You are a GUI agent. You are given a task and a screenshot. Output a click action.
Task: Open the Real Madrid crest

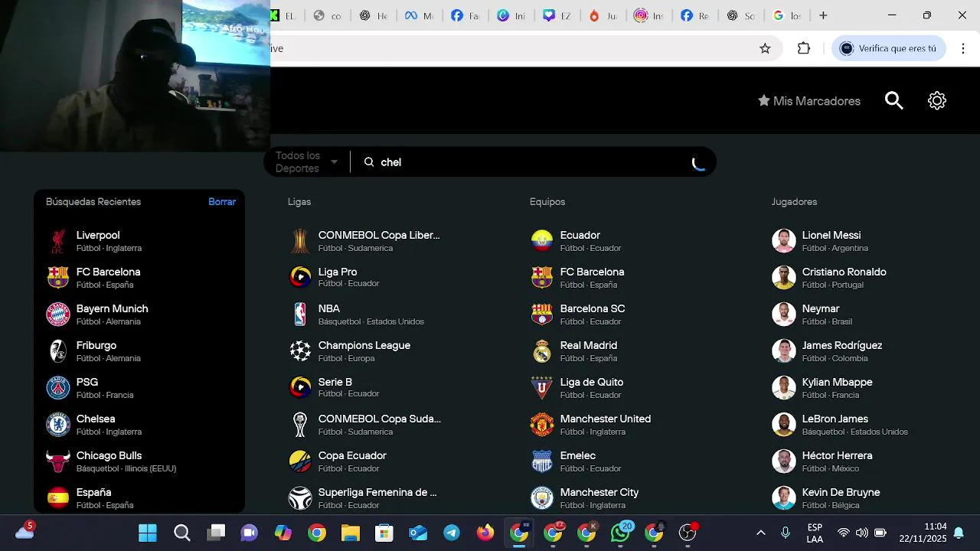pyautogui.click(x=542, y=351)
